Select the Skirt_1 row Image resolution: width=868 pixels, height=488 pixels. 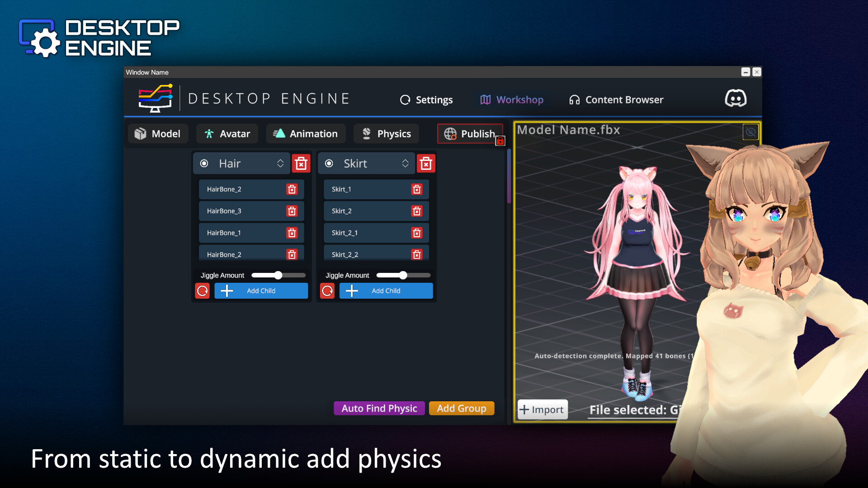376,189
